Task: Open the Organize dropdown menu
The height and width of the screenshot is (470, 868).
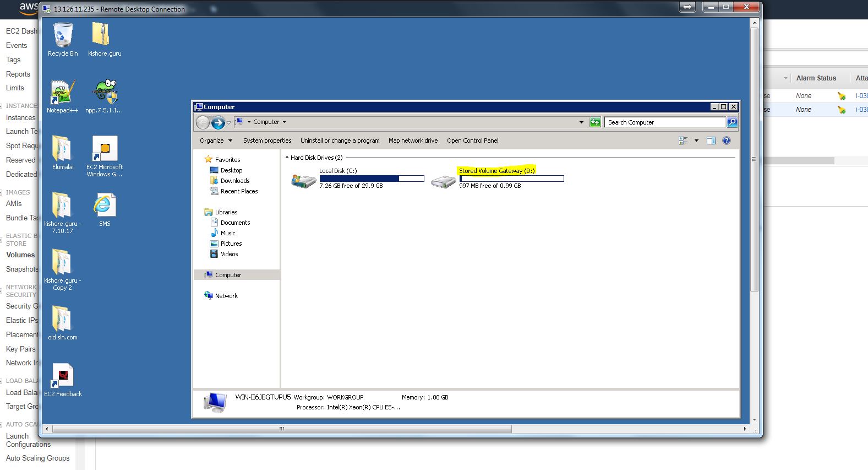Action: tap(216, 141)
